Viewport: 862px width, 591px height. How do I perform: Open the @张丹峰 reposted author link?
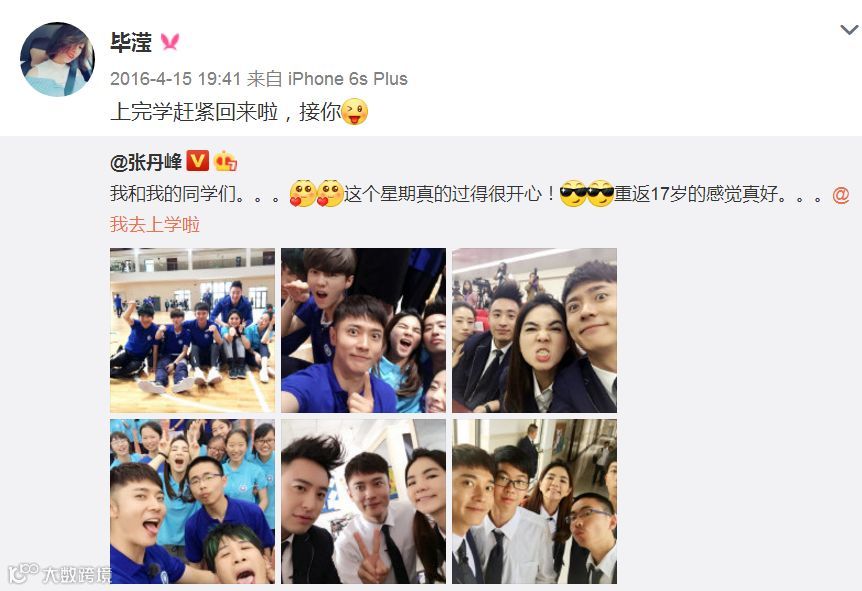point(146,162)
